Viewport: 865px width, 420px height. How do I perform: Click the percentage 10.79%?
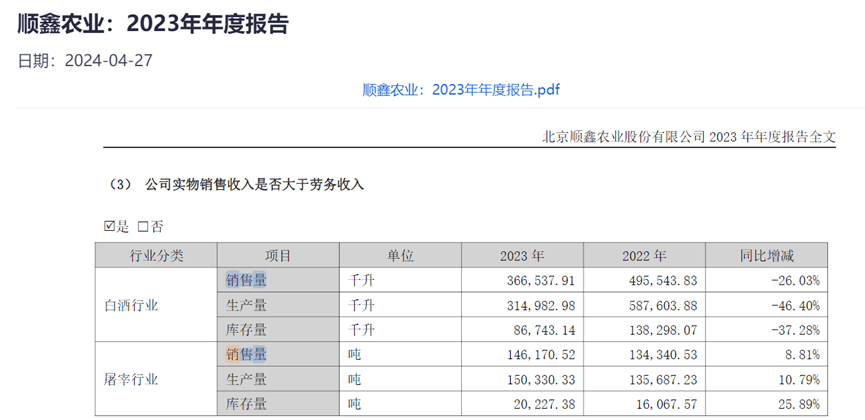coord(799,380)
